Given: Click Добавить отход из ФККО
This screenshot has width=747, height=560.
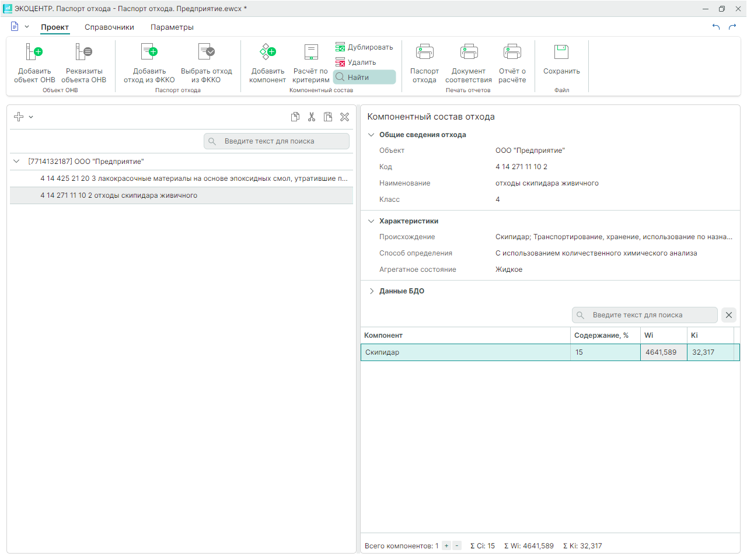Looking at the screenshot, I should [x=149, y=63].
